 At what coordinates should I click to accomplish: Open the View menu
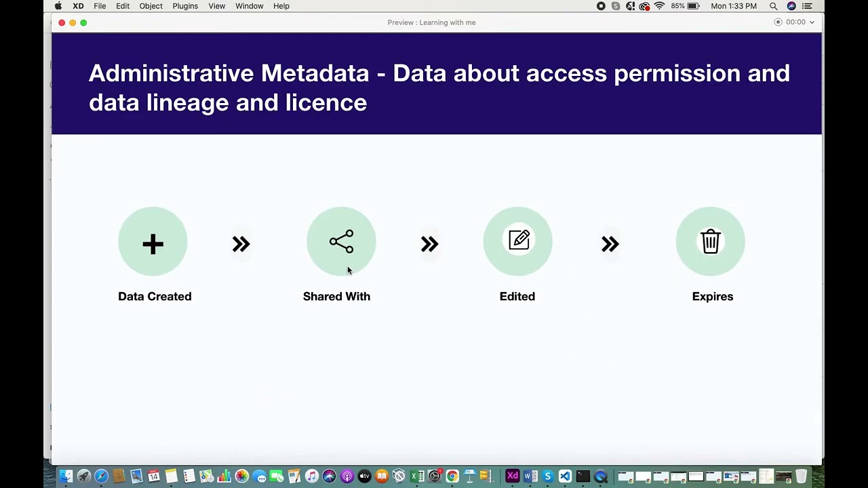click(x=217, y=6)
